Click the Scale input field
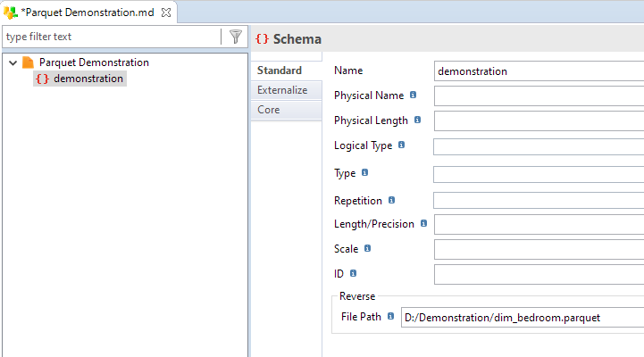The height and width of the screenshot is (357, 644). [539, 250]
